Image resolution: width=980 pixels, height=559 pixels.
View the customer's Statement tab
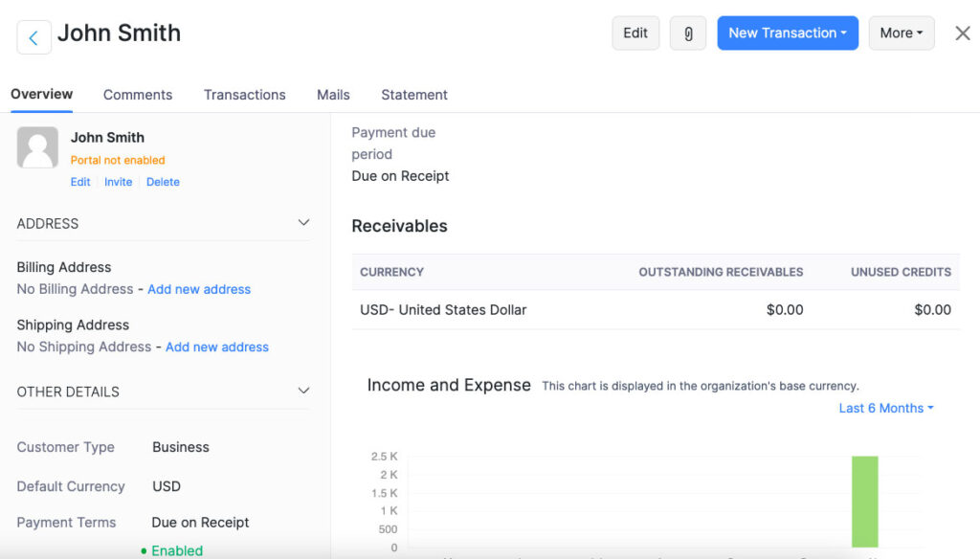pyautogui.click(x=413, y=95)
